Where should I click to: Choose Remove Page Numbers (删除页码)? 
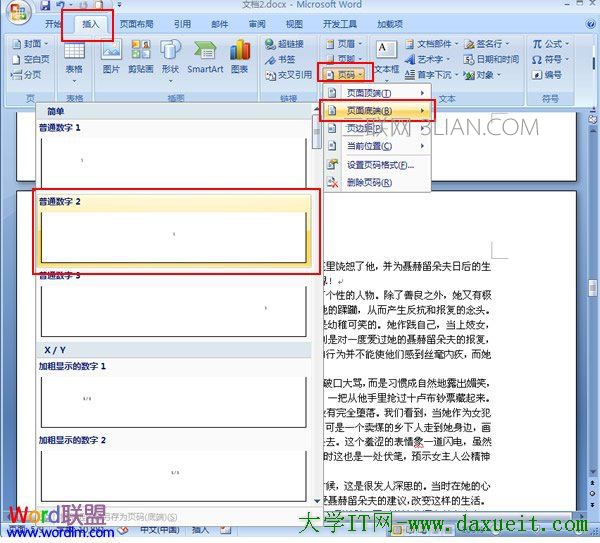(377, 183)
